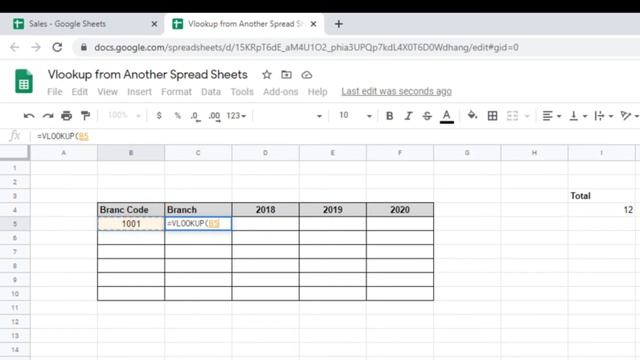The image size is (640, 360).
Task: Click the Redo icon in toolbar
Action: (48, 116)
